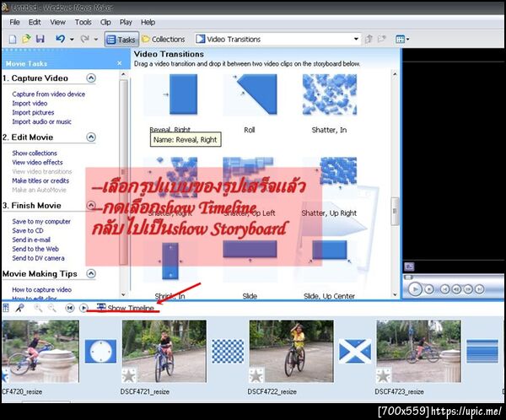This screenshot has height=420, width=506.
Task: Open the View menu
Action: [57, 22]
